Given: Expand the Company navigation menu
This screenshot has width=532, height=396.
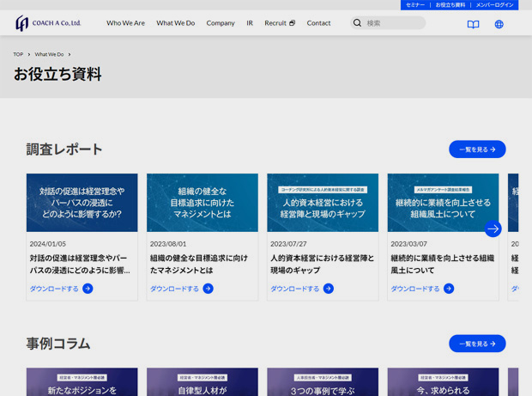Looking at the screenshot, I should click(221, 23).
